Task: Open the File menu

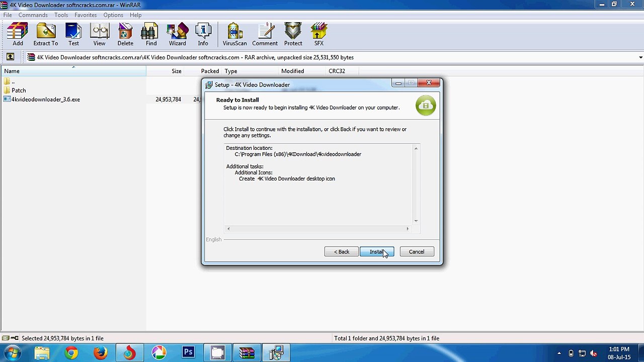Action: pos(8,15)
